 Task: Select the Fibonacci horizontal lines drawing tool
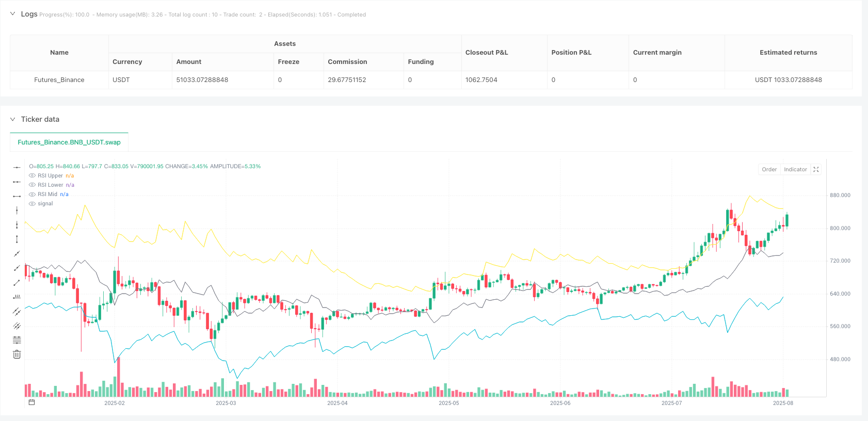(17, 340)
